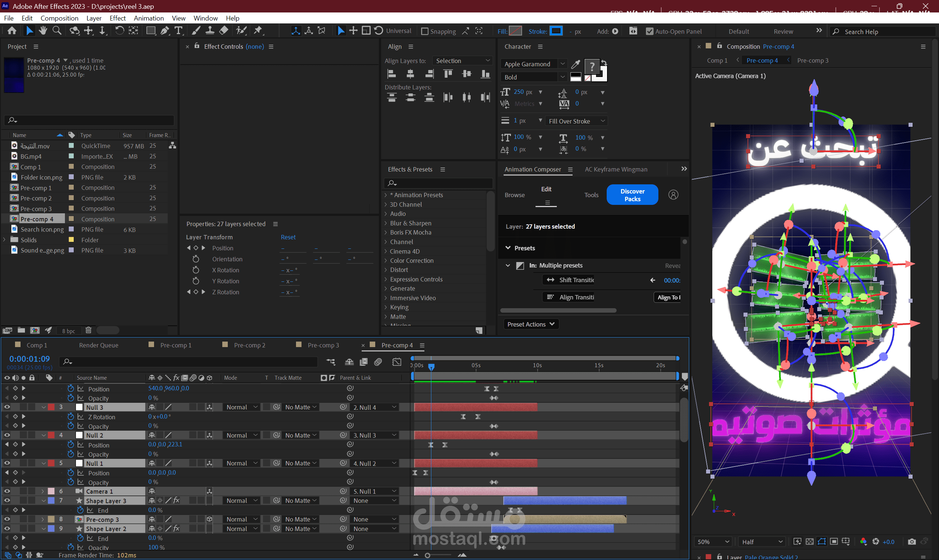Viewport: 939px width, 560px height.
Task: Click Reset in Layer Transform properties
Action: (288, 237)
